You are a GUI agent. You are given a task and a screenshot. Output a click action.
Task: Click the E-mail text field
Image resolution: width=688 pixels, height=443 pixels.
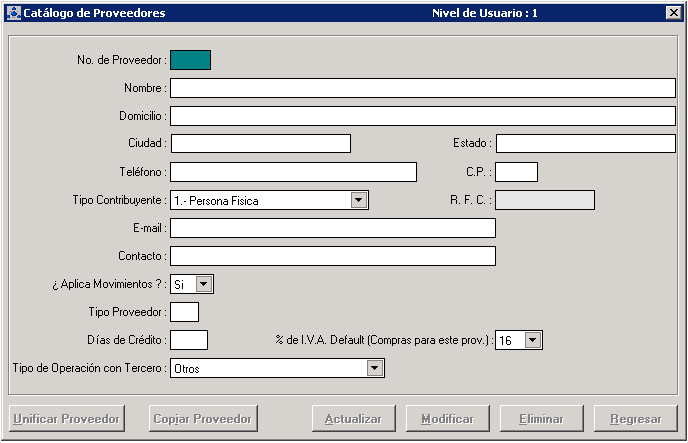[x=332, y=228]
